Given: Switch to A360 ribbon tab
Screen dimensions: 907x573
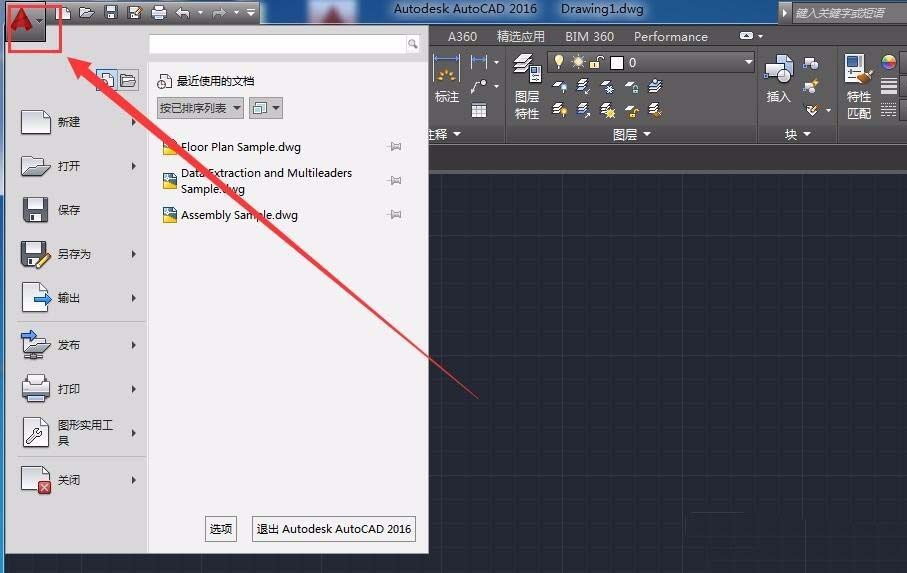Looking at the screenshot, I should [462, 36].
